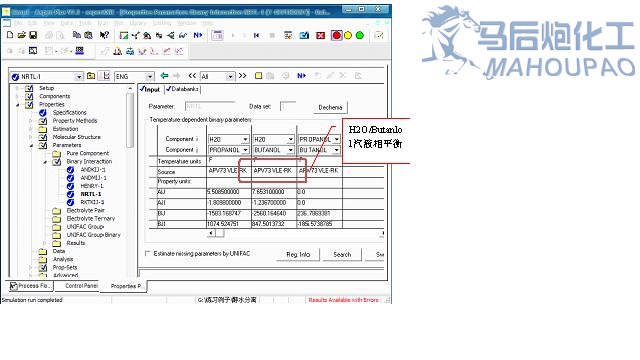Screen dimensions: 640x360
Task: Save using the floppy disk icon
Action: tap(33, 36)
